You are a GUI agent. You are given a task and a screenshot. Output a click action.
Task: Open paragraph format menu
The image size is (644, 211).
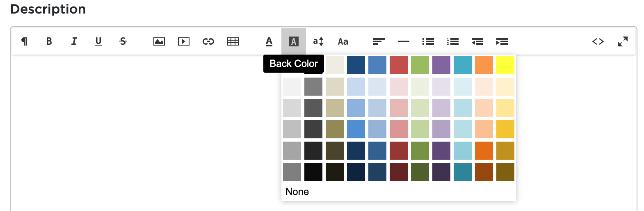(x=25, y=41)
